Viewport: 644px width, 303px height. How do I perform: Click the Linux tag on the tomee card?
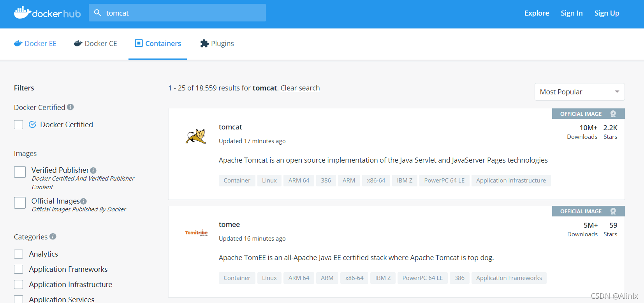[x=269, y=278]
